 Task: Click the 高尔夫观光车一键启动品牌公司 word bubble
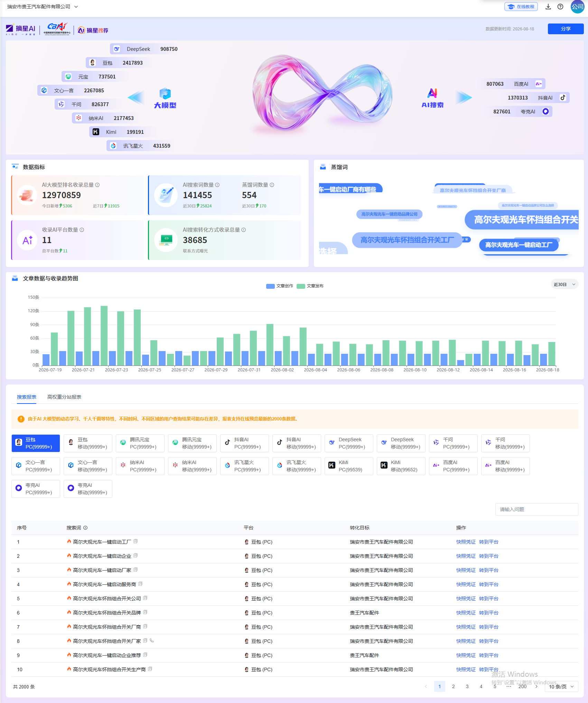[390, 214]
